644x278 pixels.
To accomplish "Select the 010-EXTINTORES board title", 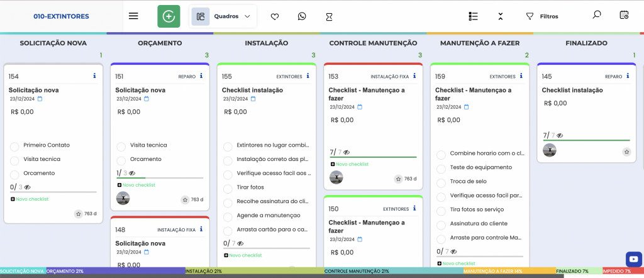I will (61, 16).
